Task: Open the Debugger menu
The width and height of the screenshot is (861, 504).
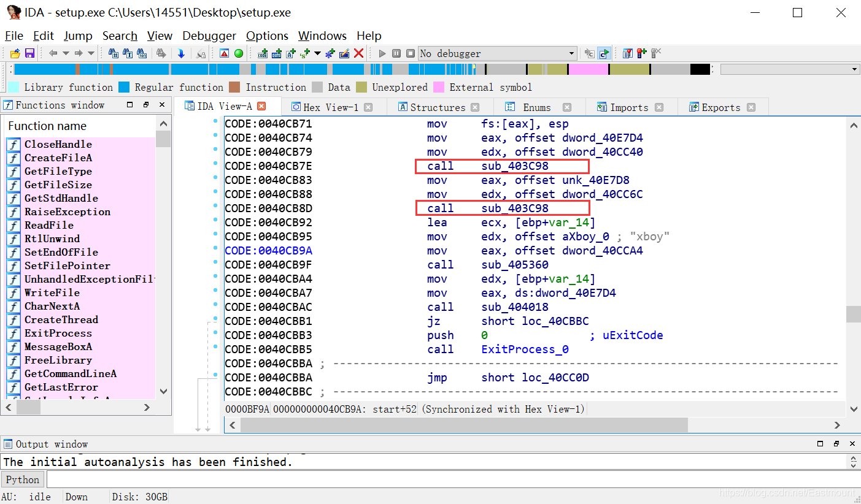Action: [209, 36]
